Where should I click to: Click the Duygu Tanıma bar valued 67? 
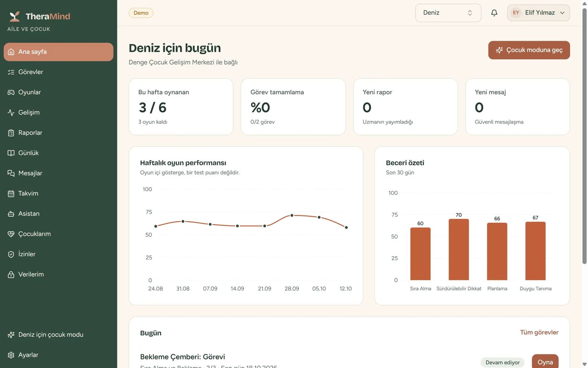tap(535, 251)
